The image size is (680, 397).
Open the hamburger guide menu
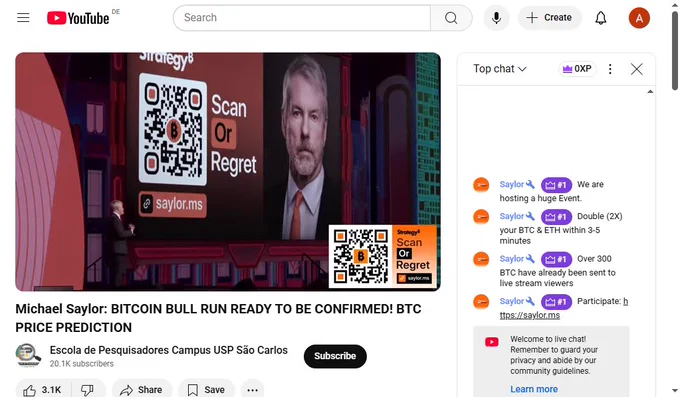23,18
